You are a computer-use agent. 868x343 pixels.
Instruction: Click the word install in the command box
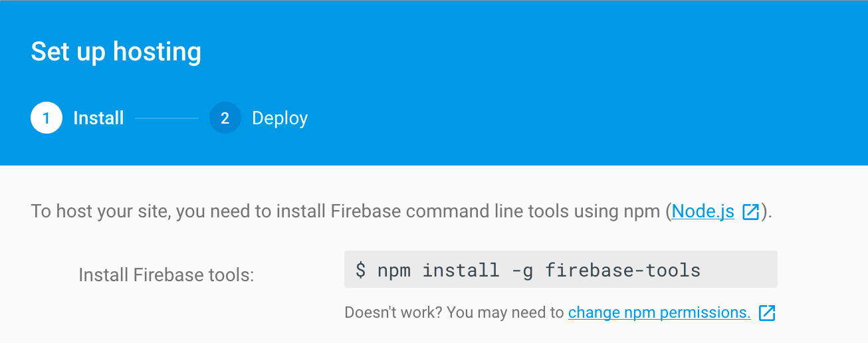pos(461,270)
